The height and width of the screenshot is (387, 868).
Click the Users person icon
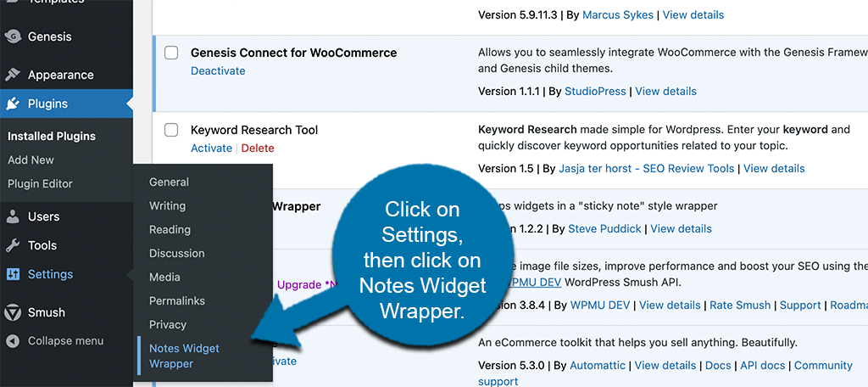13,216
